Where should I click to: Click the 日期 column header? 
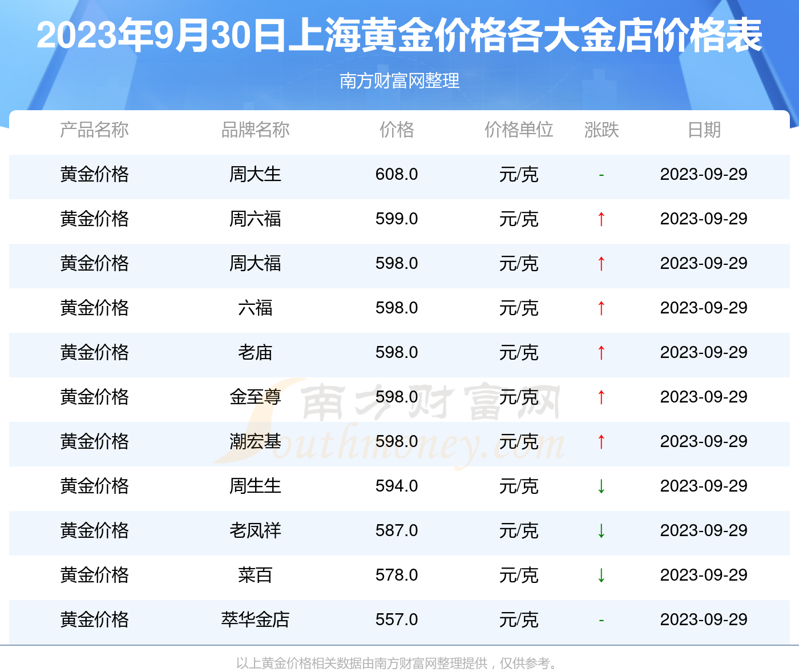704,130
